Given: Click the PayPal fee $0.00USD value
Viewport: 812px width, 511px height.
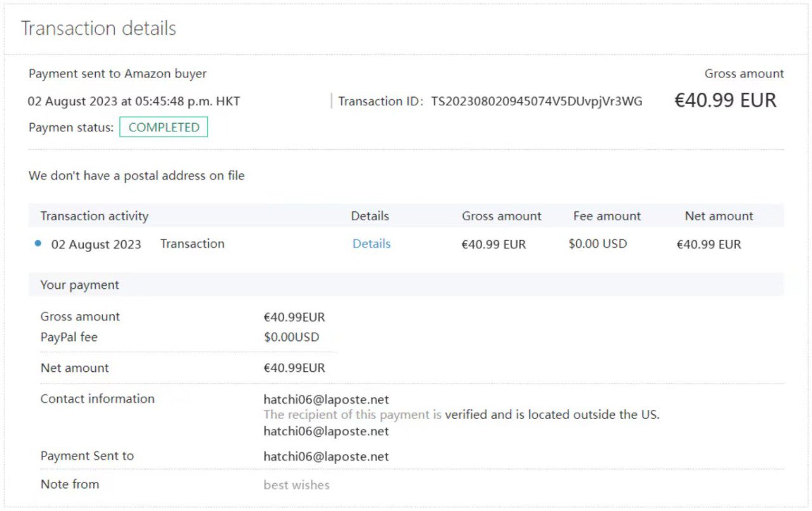Looking at the screenshot, I should tap(291, 337).
